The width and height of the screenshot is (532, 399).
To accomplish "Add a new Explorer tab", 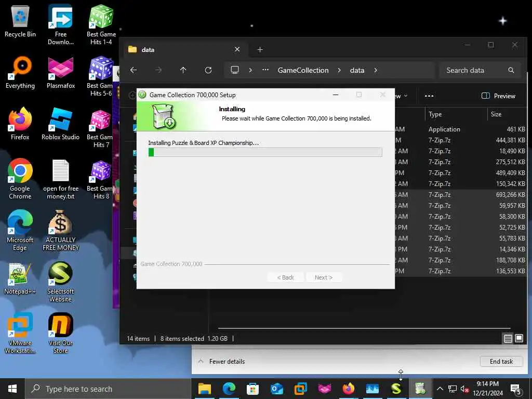I will click(260, 49).
